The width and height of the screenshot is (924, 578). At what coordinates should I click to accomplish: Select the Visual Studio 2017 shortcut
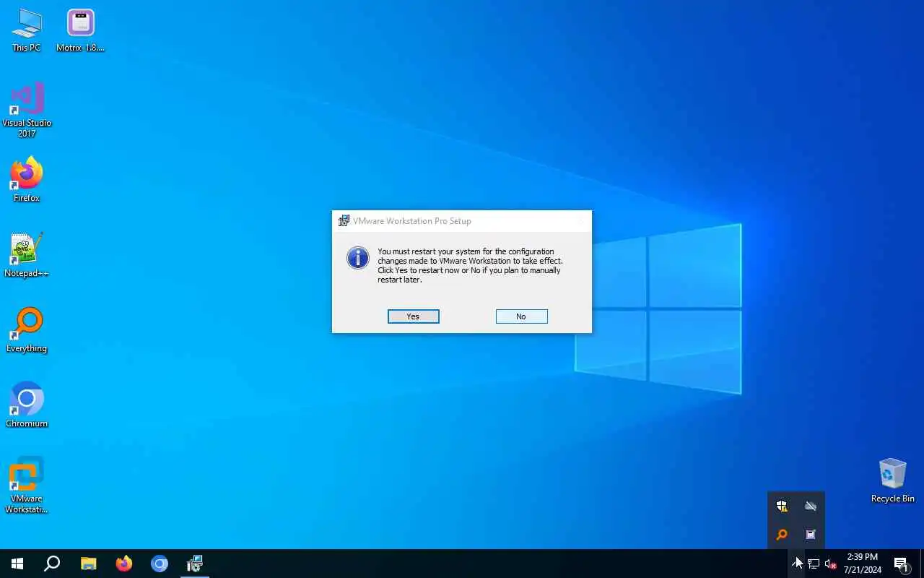[x=27, y=110]
